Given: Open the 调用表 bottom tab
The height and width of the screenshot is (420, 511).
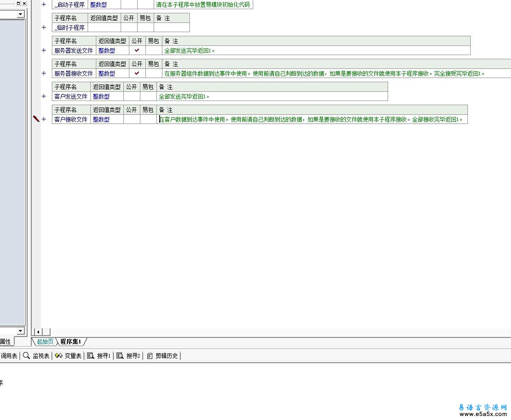Looking at the screenshot, I should point(9,356).
